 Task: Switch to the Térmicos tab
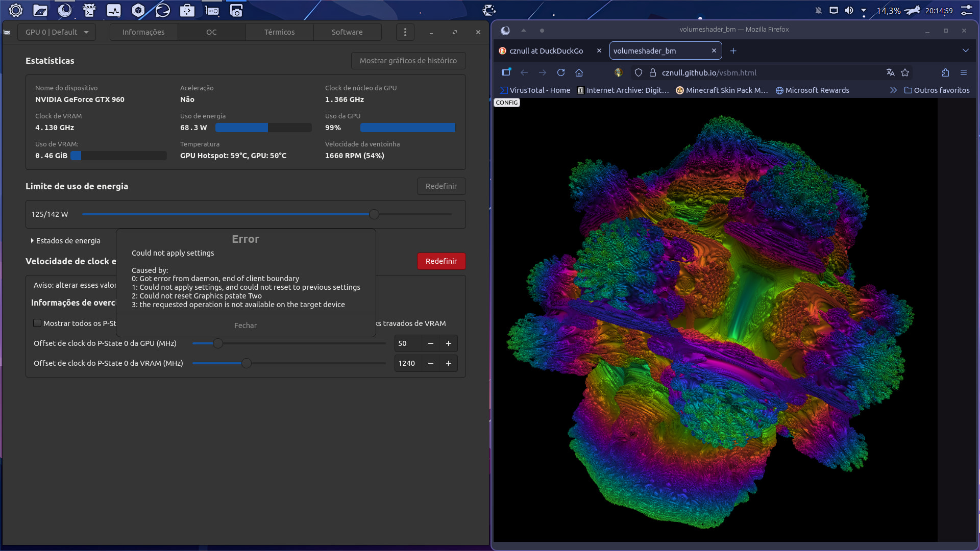click(279, 32)
